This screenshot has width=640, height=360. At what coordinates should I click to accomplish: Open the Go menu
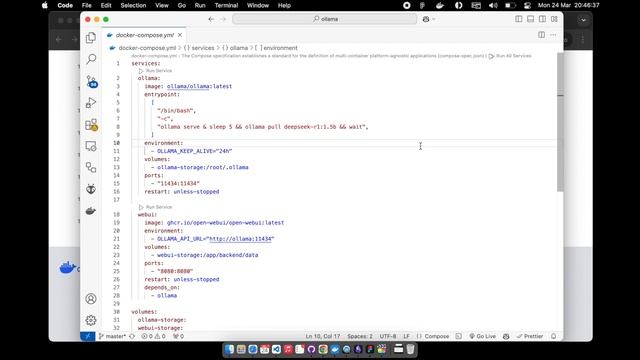coord(182,5)
